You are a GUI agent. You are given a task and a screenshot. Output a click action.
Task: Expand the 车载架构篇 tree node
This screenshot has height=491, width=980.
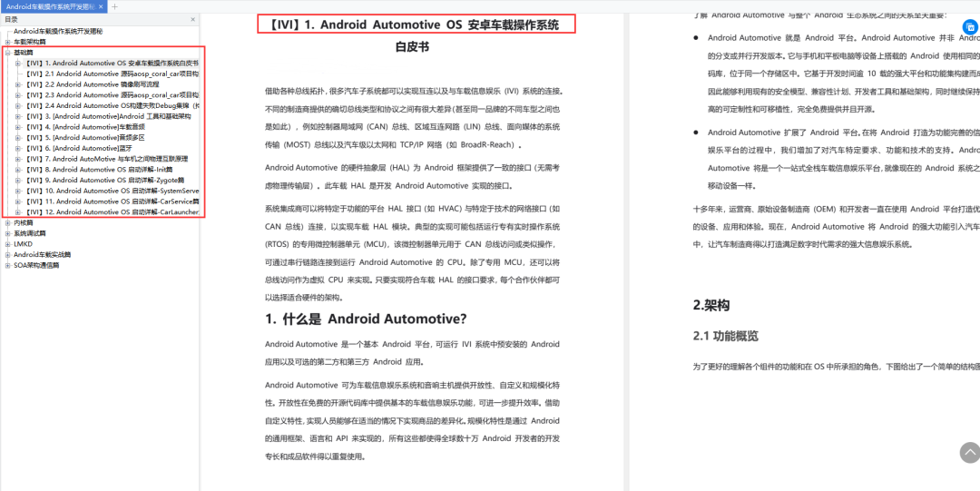tap(7, 41)
